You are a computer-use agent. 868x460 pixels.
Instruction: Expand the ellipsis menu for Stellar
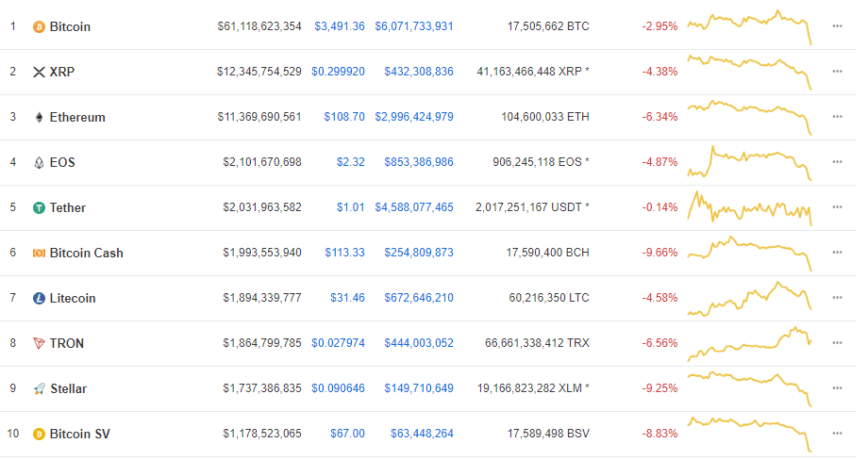pyautogui.click(x=837, y=388)
